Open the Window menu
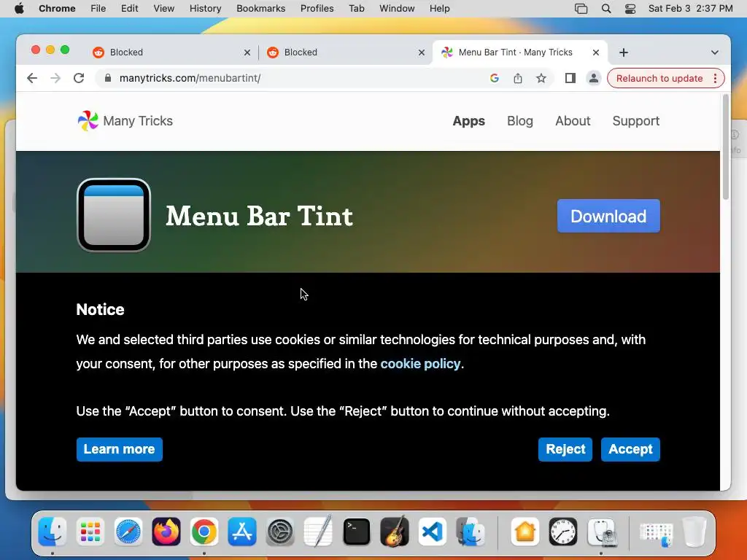The width and height of the screenshot is (747, 560). pos(397,9)
